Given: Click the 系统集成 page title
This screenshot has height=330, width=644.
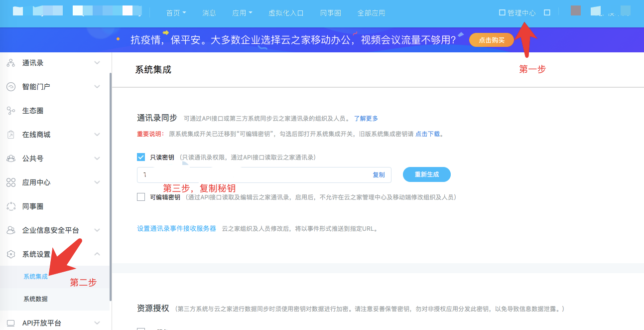Looking at the screenshot, I should (153, 70).
